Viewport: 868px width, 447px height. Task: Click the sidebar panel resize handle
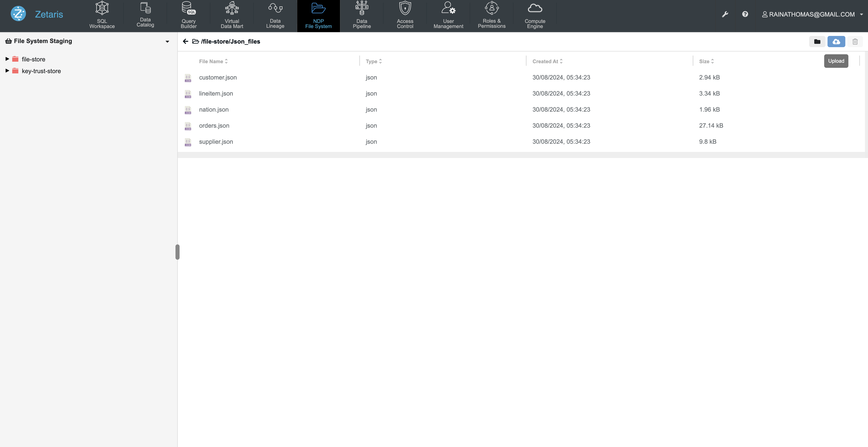[x=178, y=252]
